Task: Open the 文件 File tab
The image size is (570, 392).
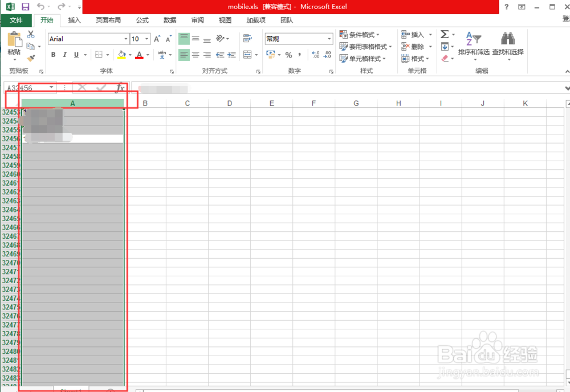Action: (x=16, y=20)
